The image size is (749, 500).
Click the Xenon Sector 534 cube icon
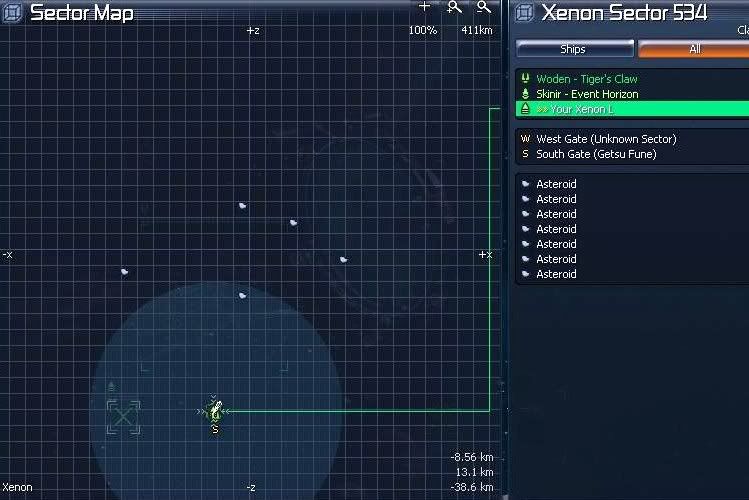(524, 13)
